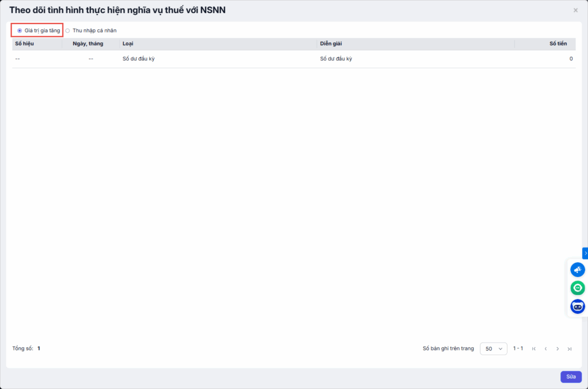Open the robot assistant icon
Screen dimensions: 588x389
coord(578,306)
